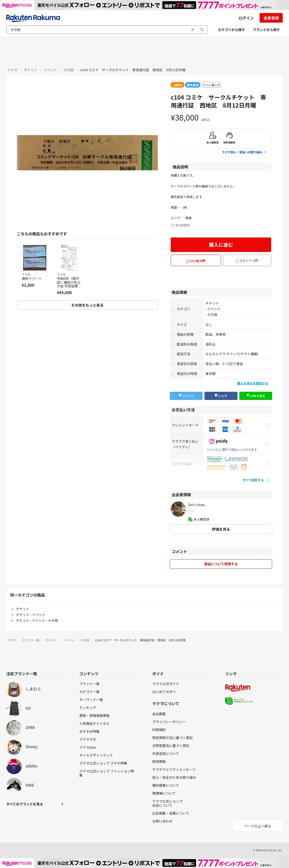Click the イベント category link in 商品情報
The height and width of the screenshot is (868, 289).
(x=214, y=309)
